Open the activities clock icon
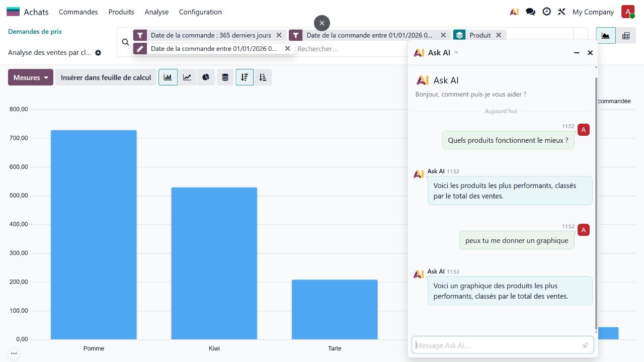Viewport: 644px width, 362px height. [546, 12]
